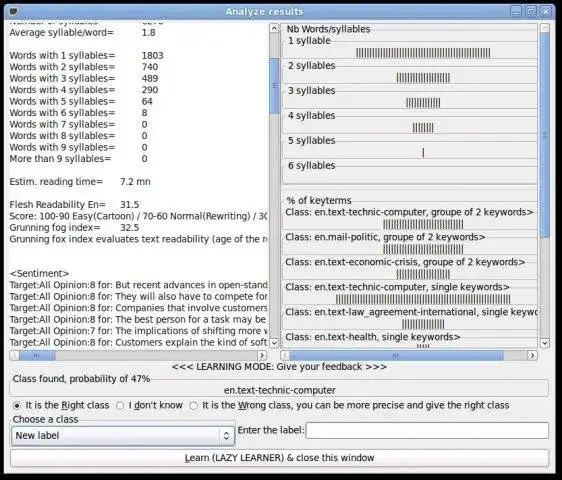This screenshot has height=480, width=562.
Task: Click the down arrow of the right chart pane scrollbar
Action: click(x=544, y=343)
